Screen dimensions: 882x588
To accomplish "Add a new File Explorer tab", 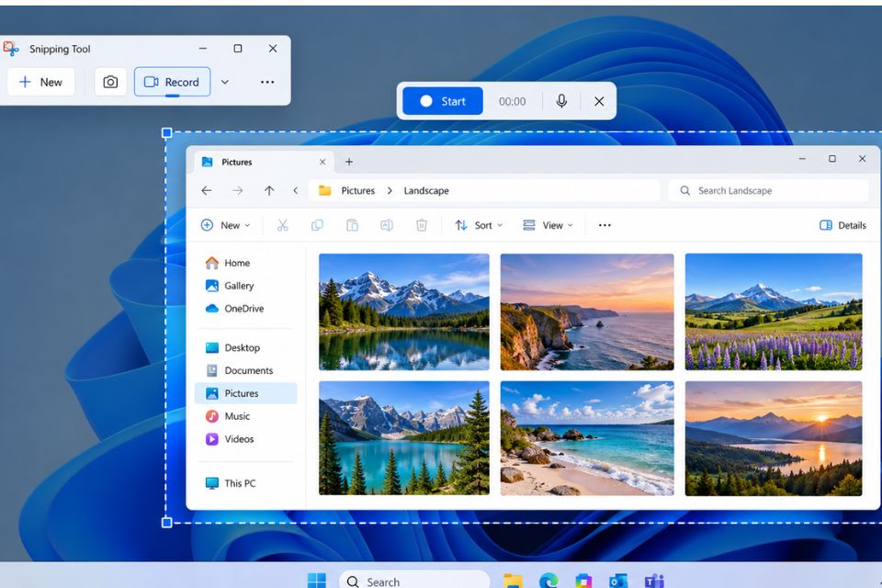I will pos(349,162).
